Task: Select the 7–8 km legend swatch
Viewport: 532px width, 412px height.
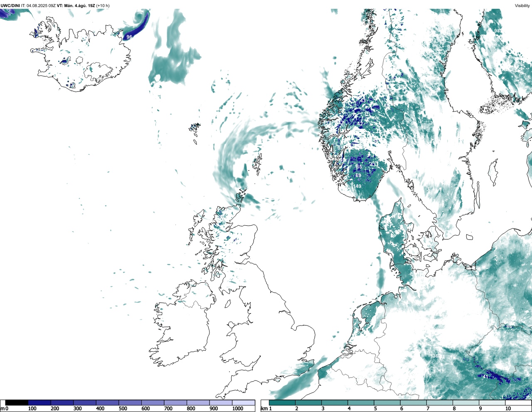Action: coord(439,403)
